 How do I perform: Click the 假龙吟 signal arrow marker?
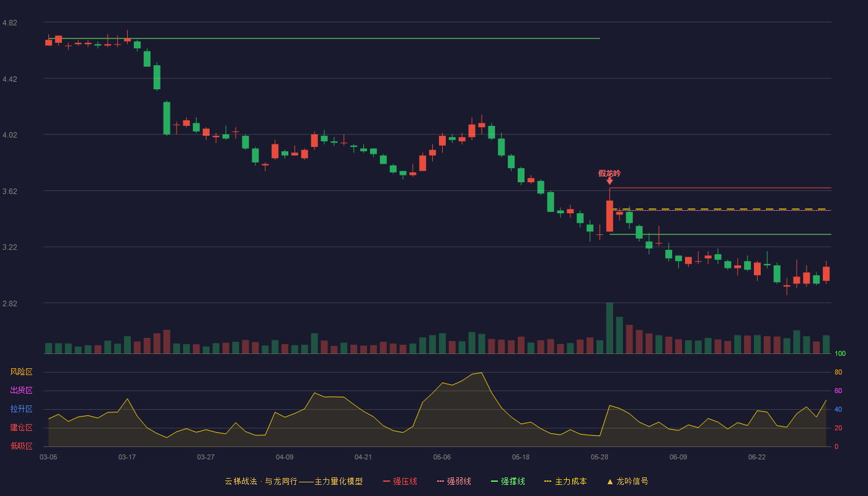coord(609,181)
